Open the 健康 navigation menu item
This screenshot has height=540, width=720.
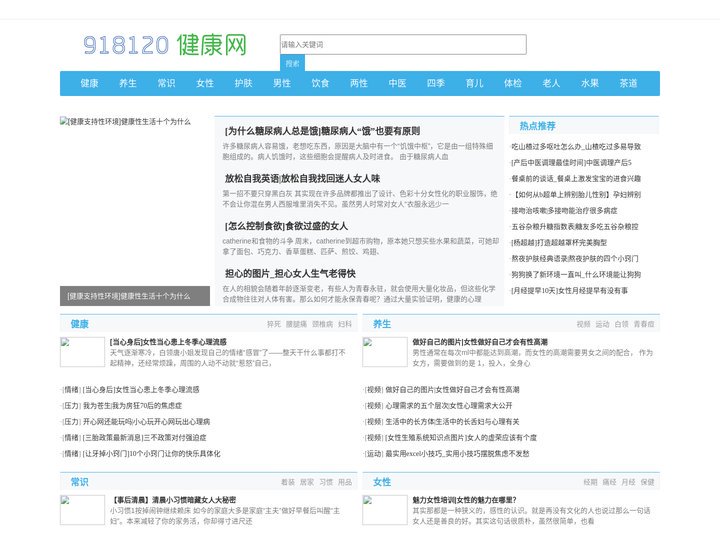point(90,83)
